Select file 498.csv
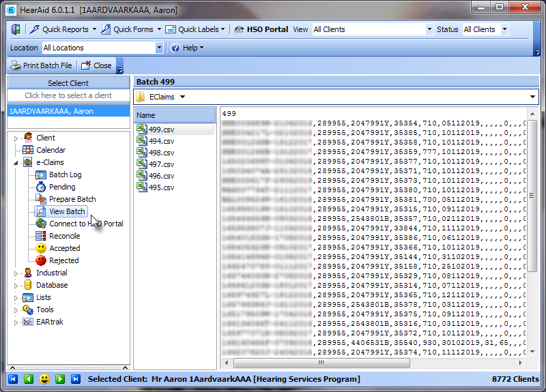 point(161,153)
